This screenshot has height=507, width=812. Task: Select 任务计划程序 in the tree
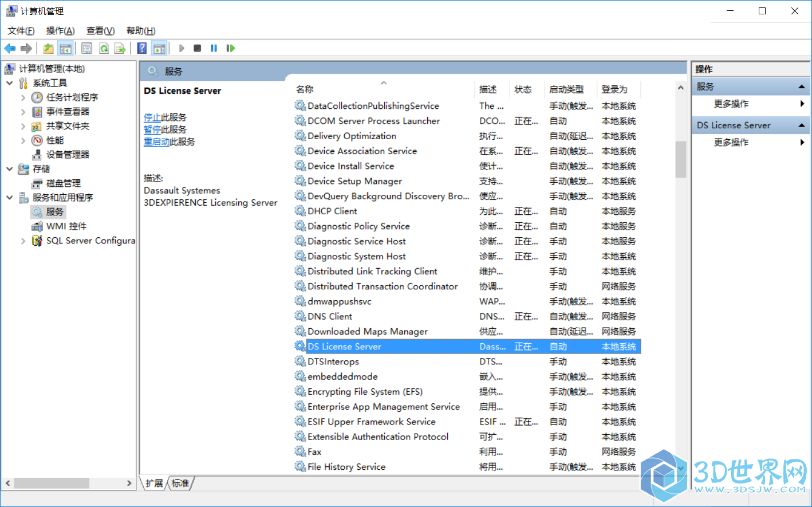[x=72, y=97]
